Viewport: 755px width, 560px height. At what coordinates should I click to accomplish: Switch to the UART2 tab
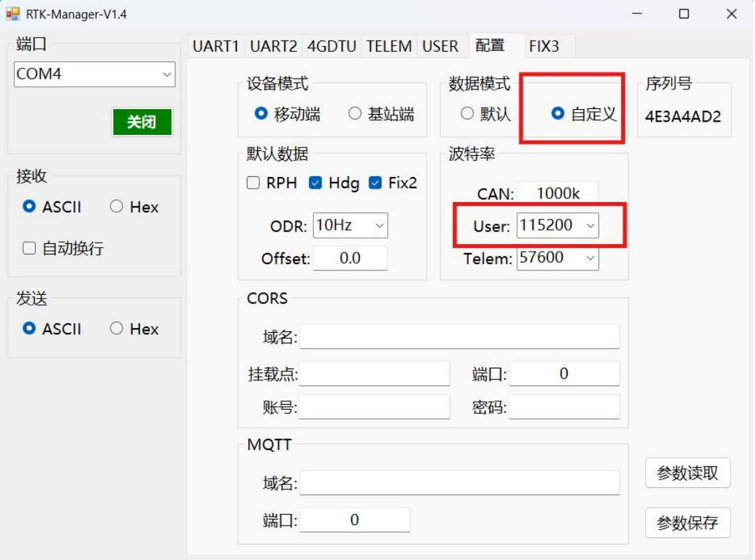click(273, 46)
